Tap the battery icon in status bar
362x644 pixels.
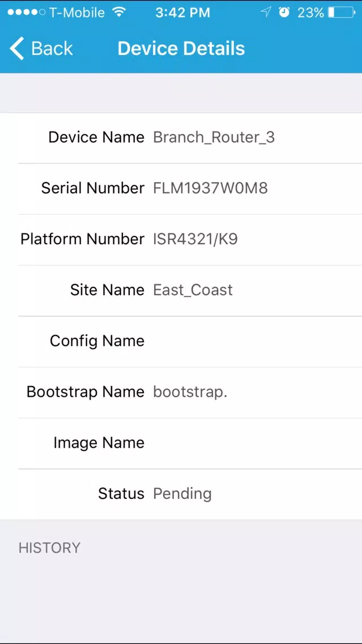click(342, 12)
